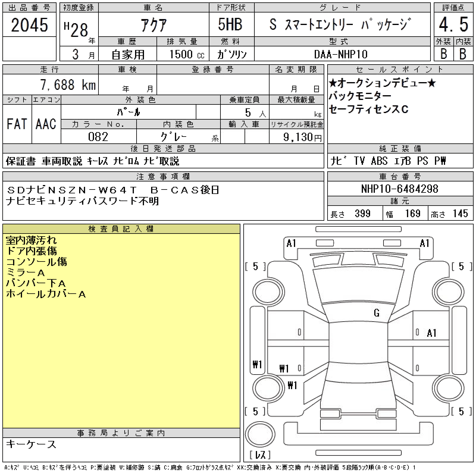
Task: Click note ナビセキュリティパスワード不明
Action: (x=83, y=201)
